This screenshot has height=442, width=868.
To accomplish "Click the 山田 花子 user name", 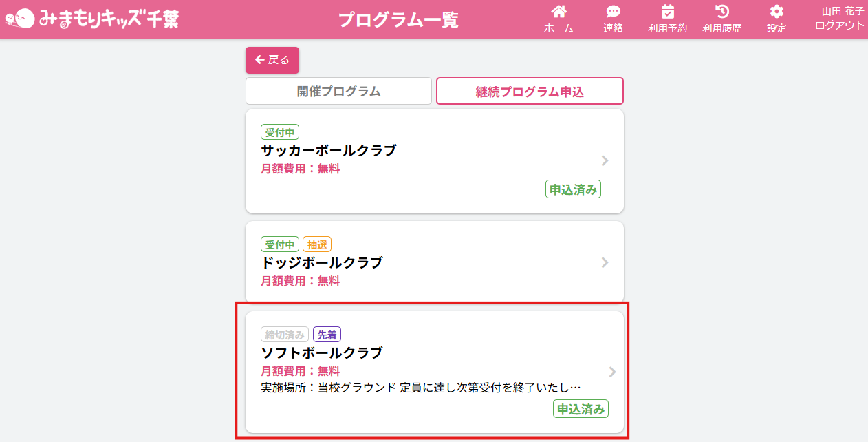I will click(x=843, y=11).
